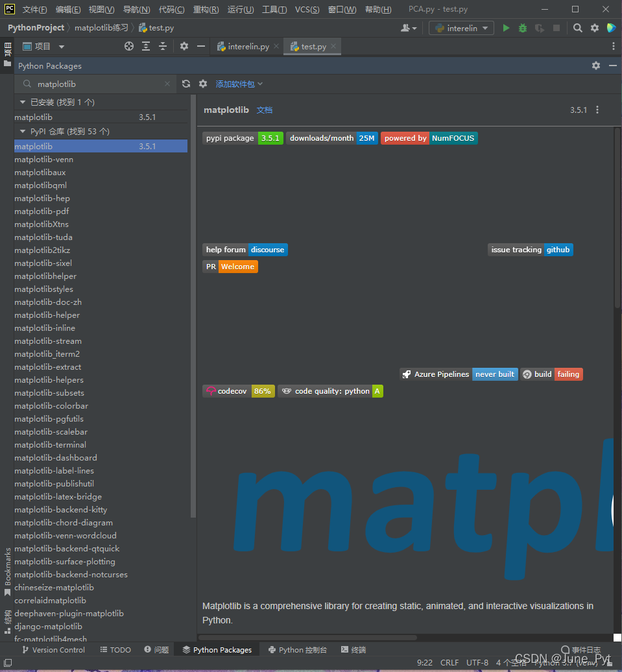The height and width of the screenshot is (672, 622).
Task: Click CRLF line separator in status bar
Action: click(x=449, y=662)
